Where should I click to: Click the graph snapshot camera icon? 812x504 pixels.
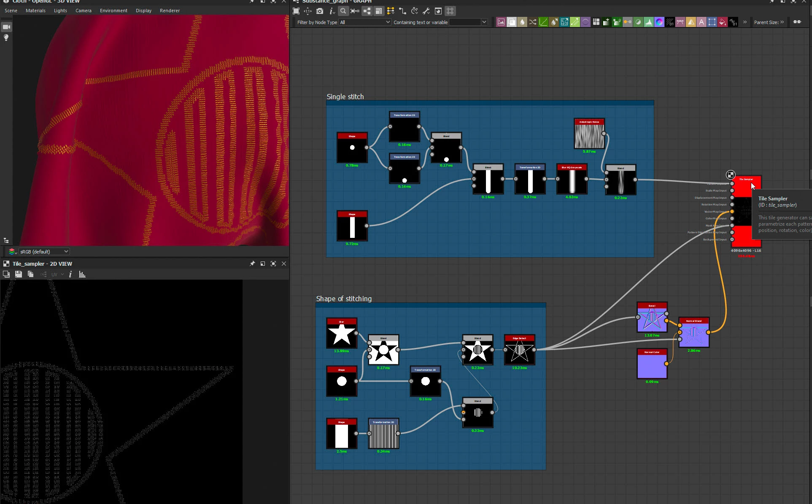320,11
